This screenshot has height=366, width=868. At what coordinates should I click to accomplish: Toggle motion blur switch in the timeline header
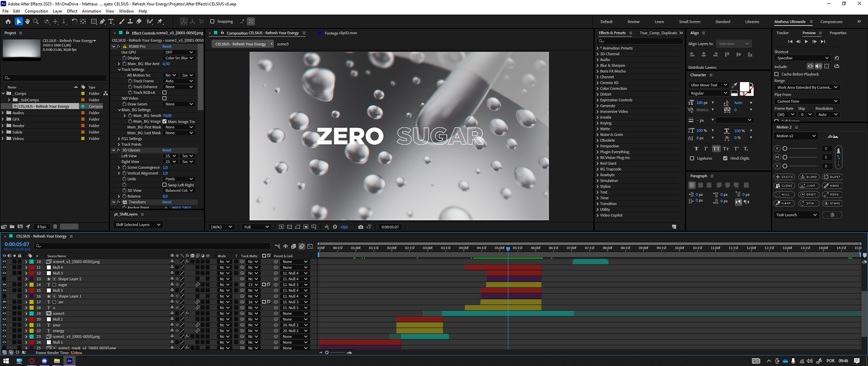302,246
